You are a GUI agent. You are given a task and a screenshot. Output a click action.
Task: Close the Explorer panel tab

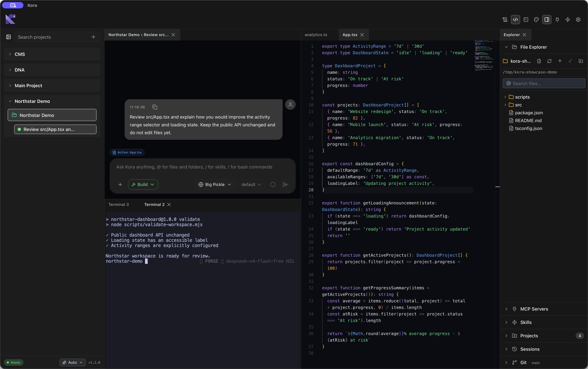(524, 35)
